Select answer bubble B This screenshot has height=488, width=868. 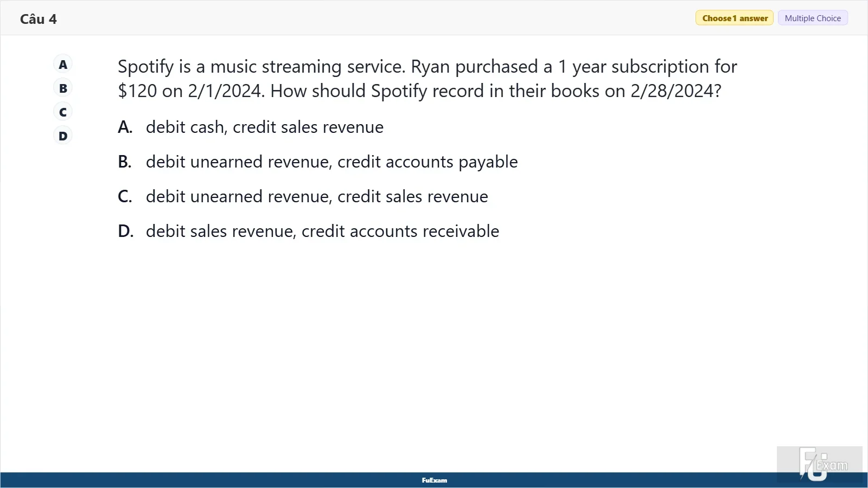(63, 88)
